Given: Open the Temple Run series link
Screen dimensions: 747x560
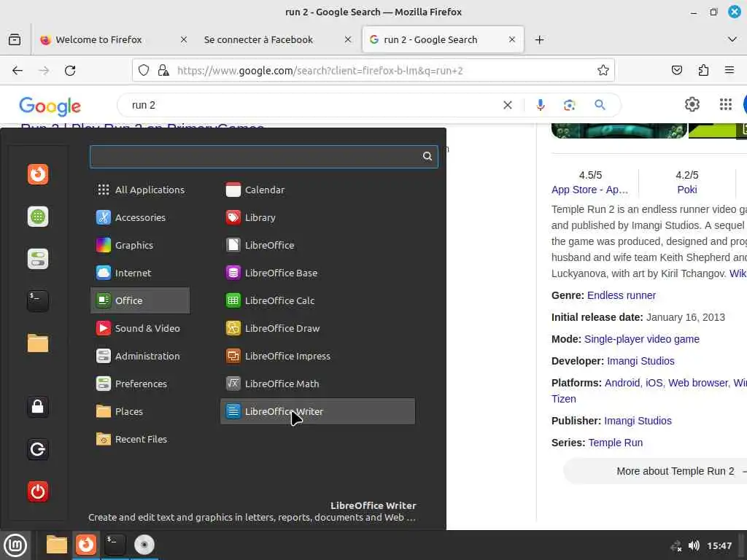Looking at the screenshot, I should 616,443.
